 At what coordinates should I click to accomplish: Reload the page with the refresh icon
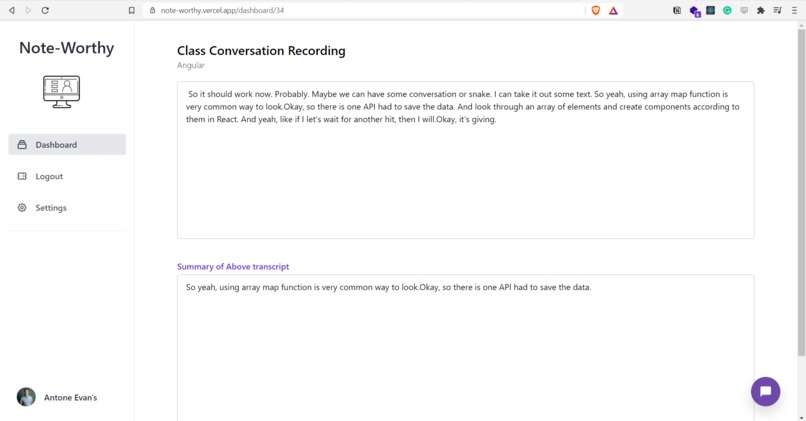[45, 10]
